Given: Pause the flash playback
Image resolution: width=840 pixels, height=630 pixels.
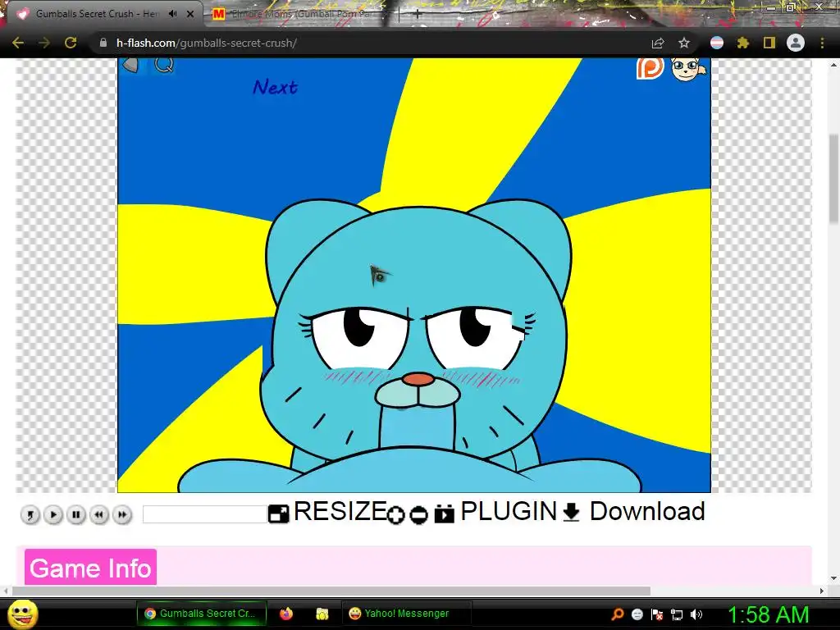Looking at the screenshot, I should (76, 515).
